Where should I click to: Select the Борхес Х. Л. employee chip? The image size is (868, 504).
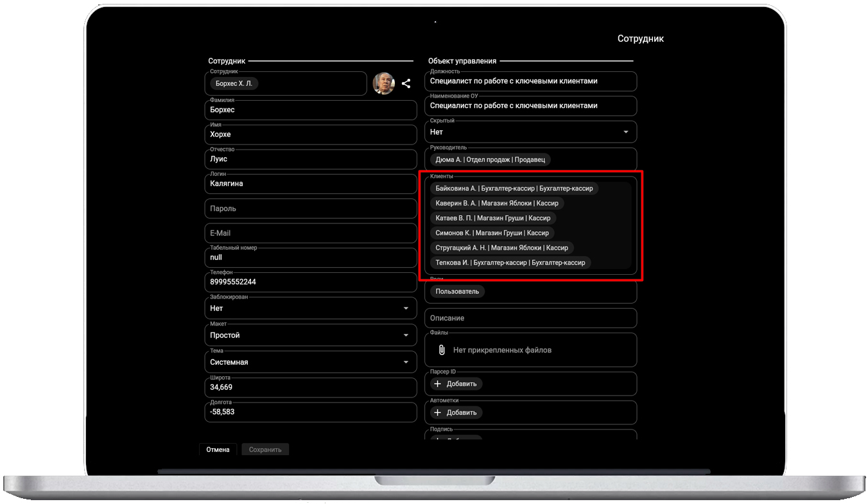click(234, 83)
